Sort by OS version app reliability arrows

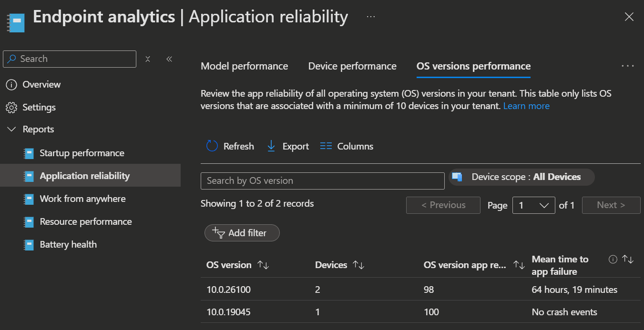[519, 265]
